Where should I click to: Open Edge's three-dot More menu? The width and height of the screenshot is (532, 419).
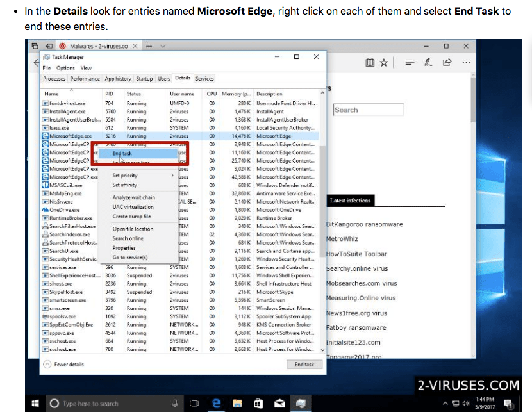coord(467,62)
